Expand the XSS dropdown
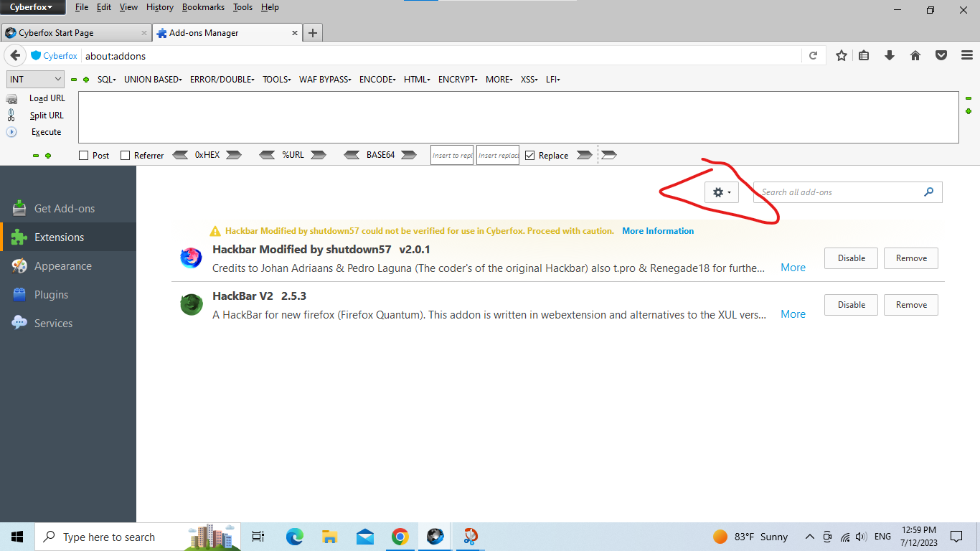The image size is (980, 551). [x=529, y=80]
